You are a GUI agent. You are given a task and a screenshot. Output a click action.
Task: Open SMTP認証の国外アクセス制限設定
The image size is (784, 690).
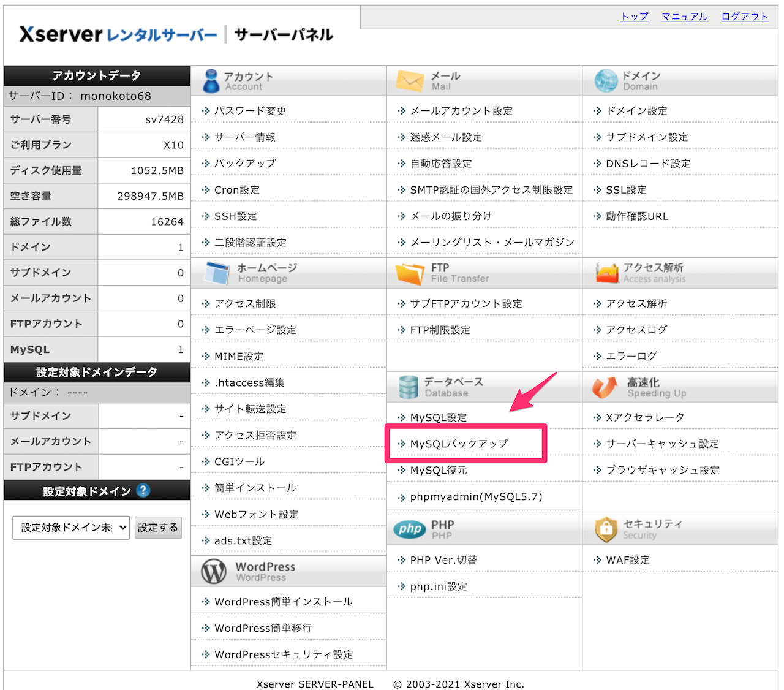491,190
